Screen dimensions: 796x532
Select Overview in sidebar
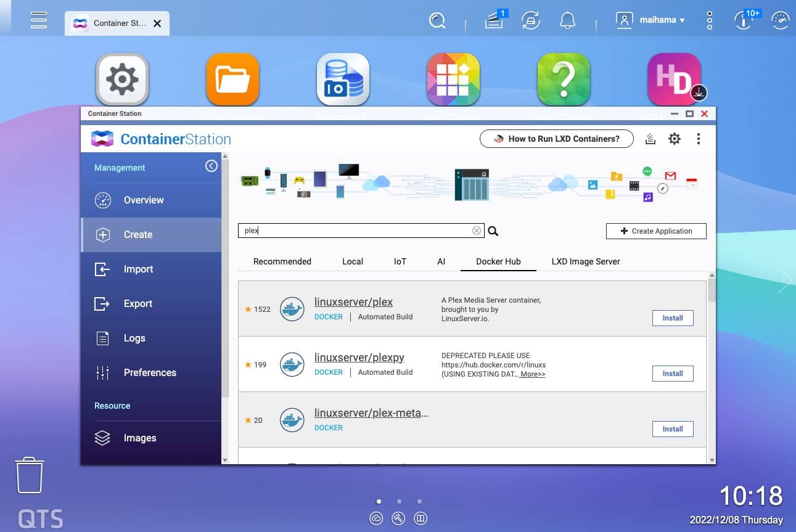coord(151,200)
